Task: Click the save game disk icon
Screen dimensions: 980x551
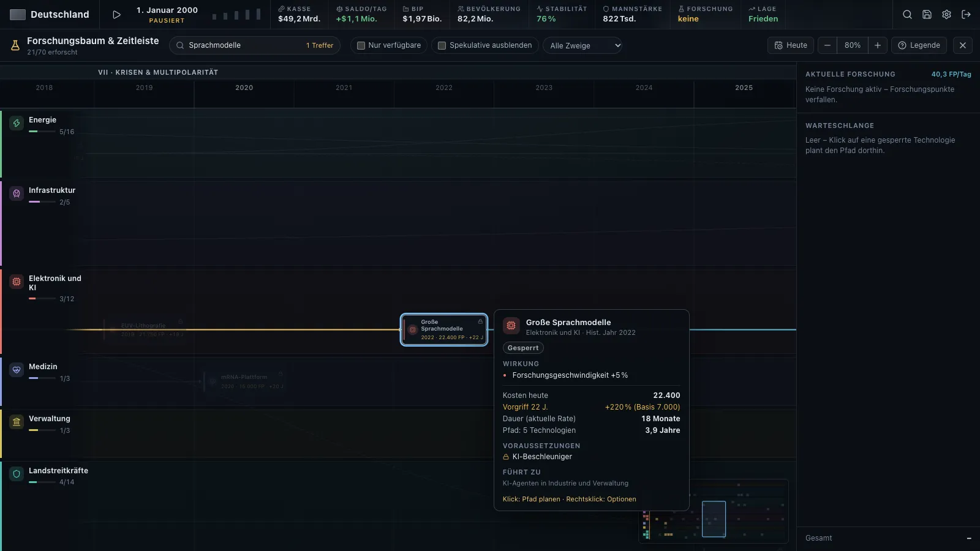Action: 927,14
